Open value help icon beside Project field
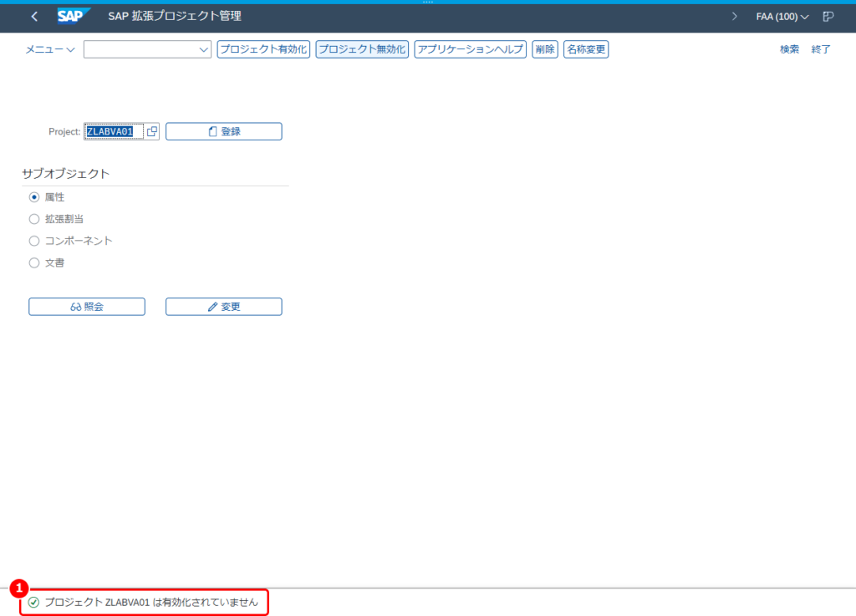This screenshot has height=616, width=856. [152, 131]
